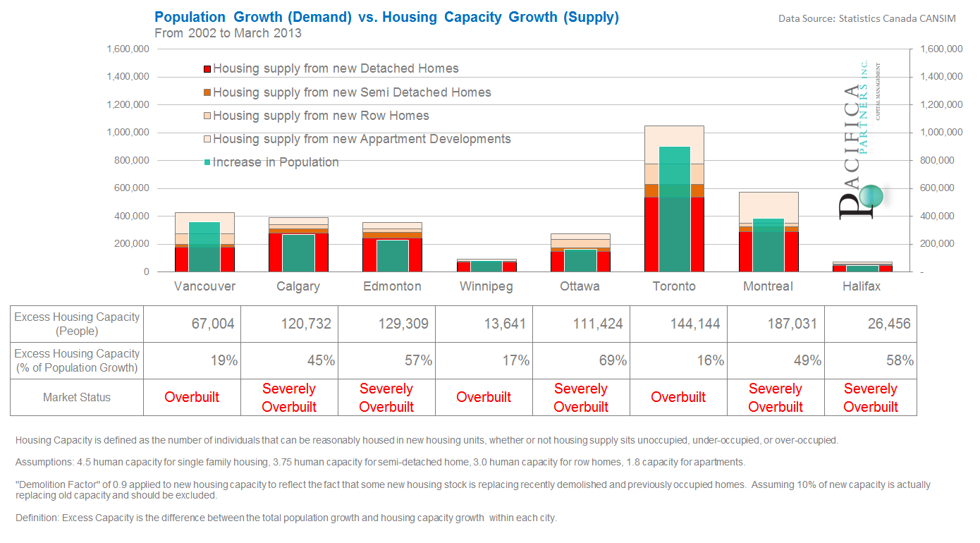The height and width of the screenshot is (543, 980).
Task: Click the Winnipeg city label
Action: 486,286
